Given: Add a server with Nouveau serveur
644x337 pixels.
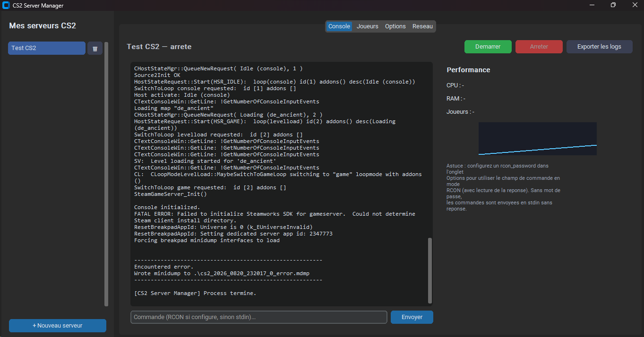Looking at the screenshot, I should 58,326.
